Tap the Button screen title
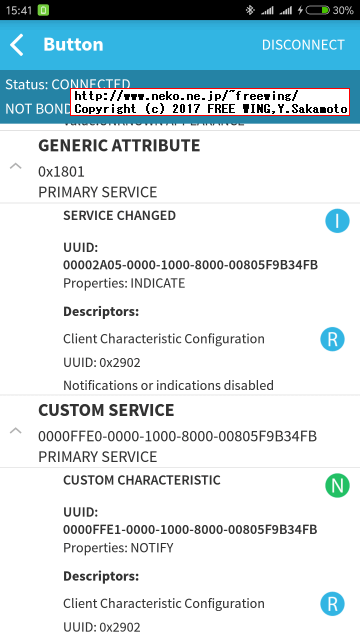Image resolution: width=360 pixels, height=640 pixels. [x=73, y=44]
